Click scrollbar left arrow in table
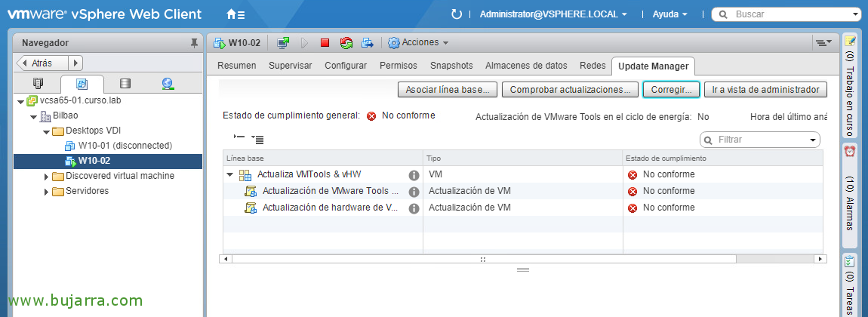The width and height of the screenshot is (868, 317). click(226, 259)
